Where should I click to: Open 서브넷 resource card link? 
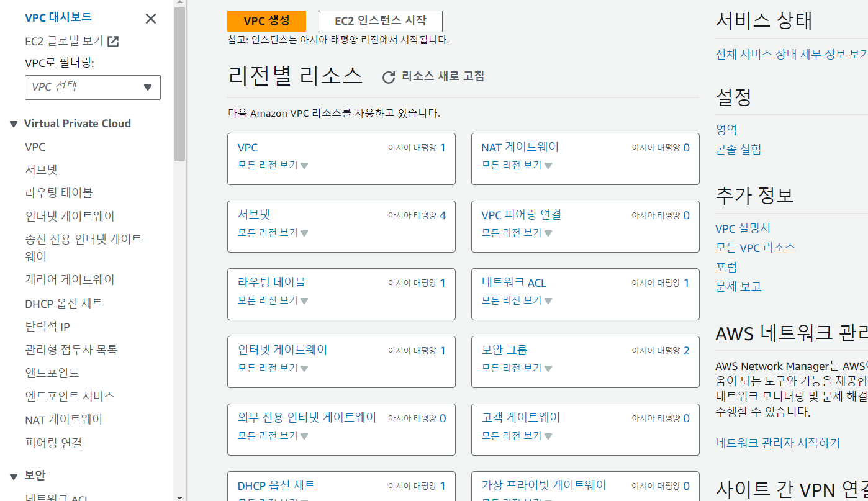(x=254, y=215)
